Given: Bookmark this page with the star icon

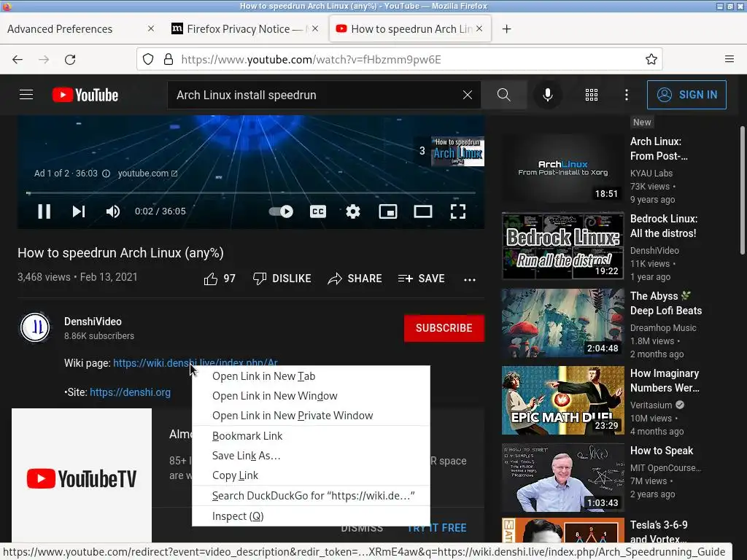Looking at the screenshot, I should pos(651,60).
